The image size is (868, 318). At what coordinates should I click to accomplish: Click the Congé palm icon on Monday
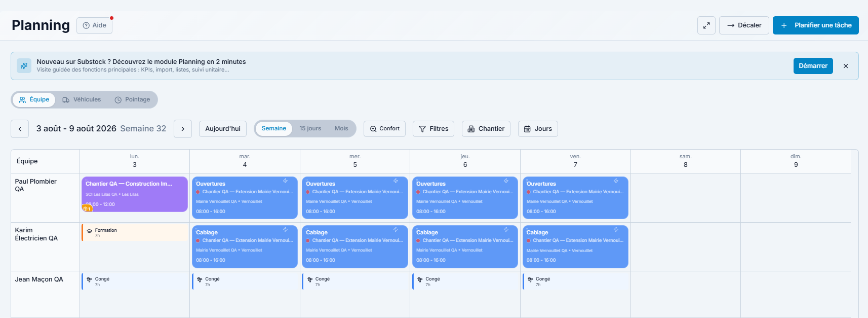(x=90, y=279)
